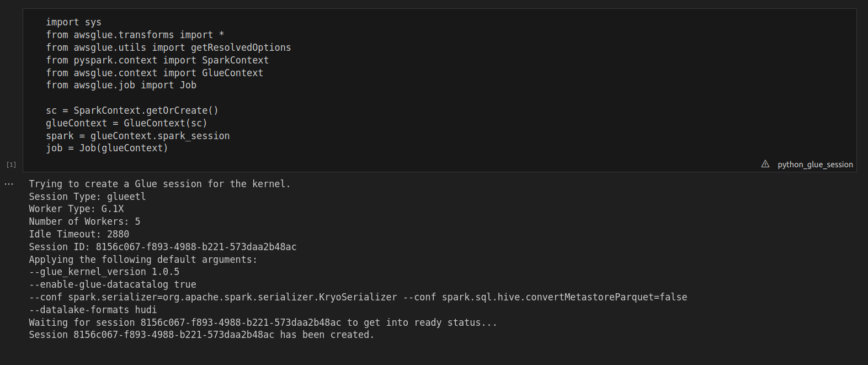Viewport: 868px width, 365px height.
Task: Click the 'from awsglue.transforms import *' code line
Action: click(x=135, y=35)
